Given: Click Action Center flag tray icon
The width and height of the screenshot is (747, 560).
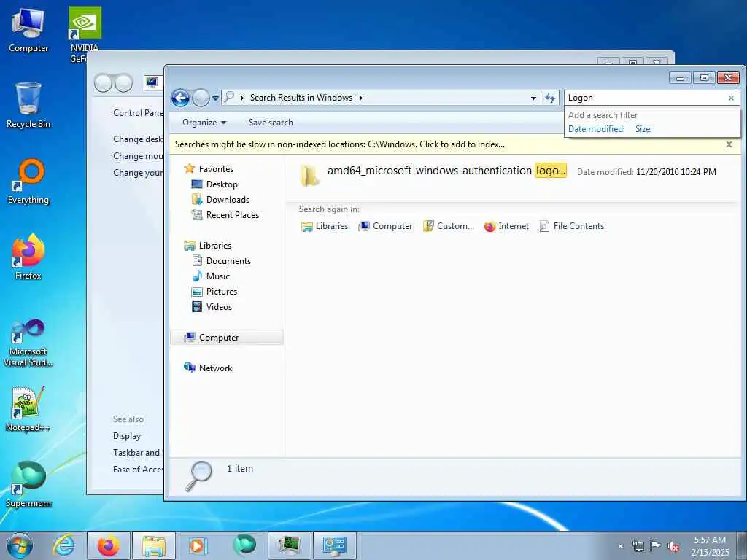Looking at the screenshot, I should pyautogui.click(x=656, y=546).
